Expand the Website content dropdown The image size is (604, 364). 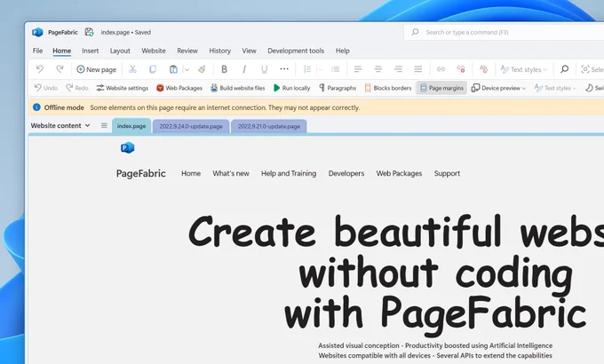pos(60,125)
